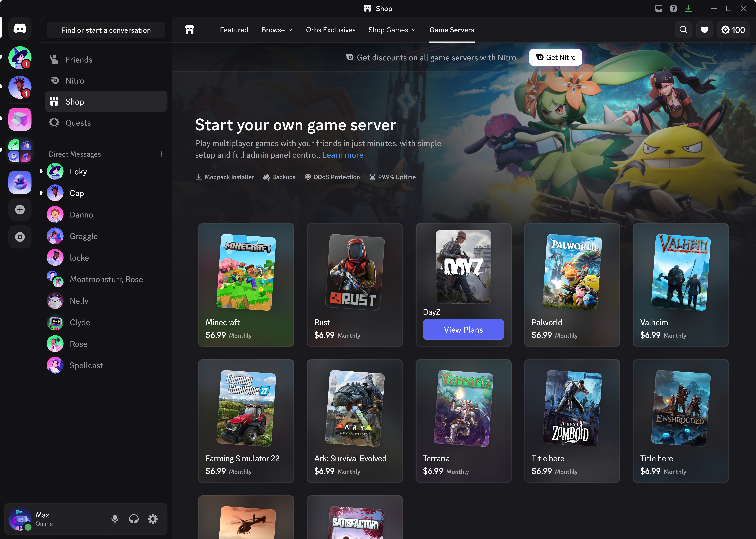Open Nitro in the sidebar
The image size is (756, 539).
(x=106, y=81)
